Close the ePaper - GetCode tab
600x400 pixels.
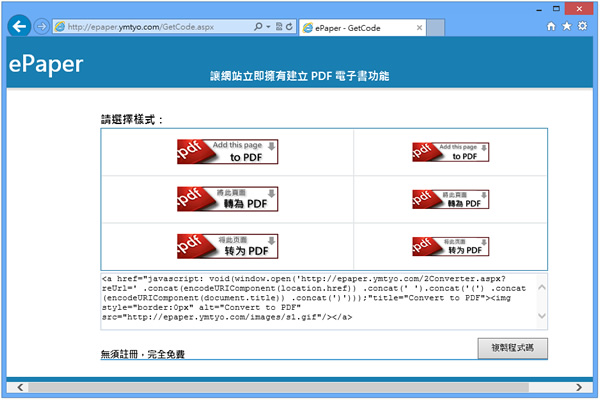click(x=419, y=28)
